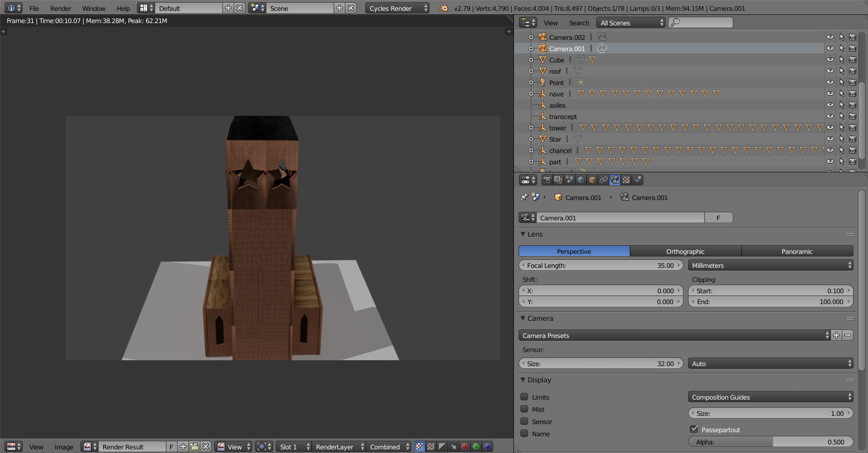Switch lens type to Orthographic
The image size is (868, 453).
(x=685, y=252)
